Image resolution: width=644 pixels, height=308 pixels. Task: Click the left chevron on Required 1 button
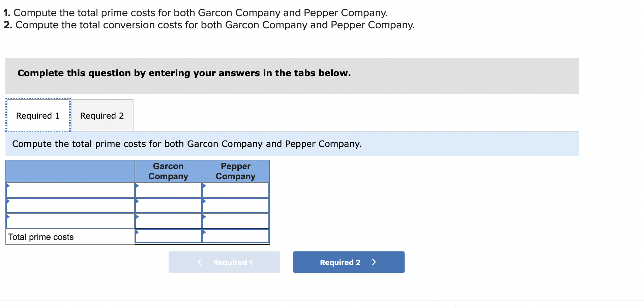pos(199,262)
